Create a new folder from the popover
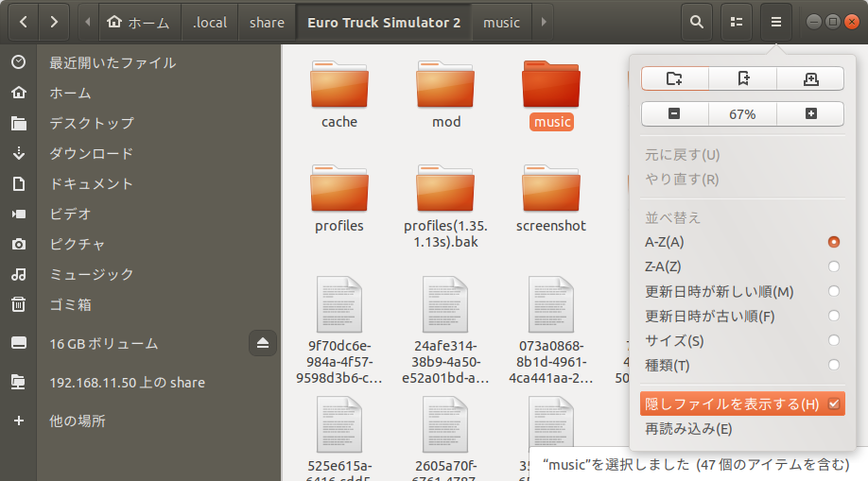 (674, 78)
